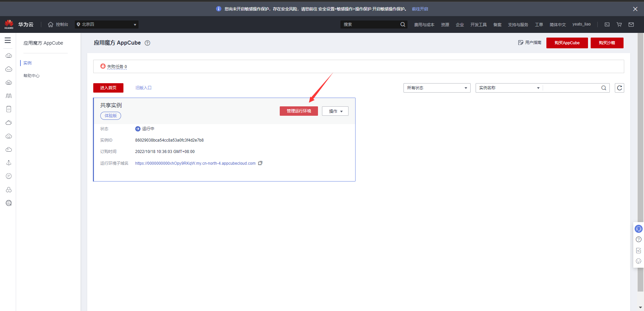Click into the top search input field
Image resolution: width=644 pixels, height=311 pixels.
[370, 24]
